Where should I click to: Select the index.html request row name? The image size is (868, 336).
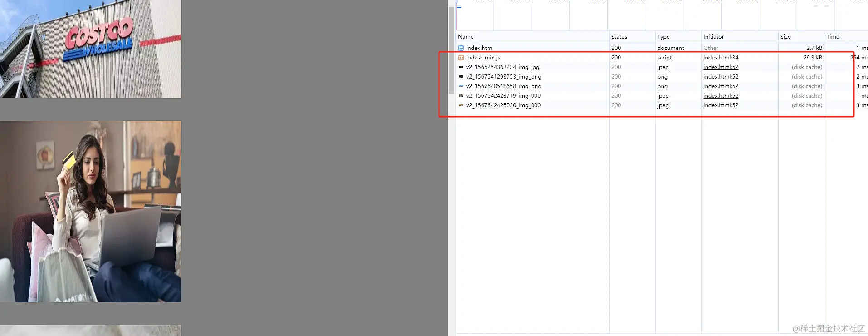[x=479, y=48]
